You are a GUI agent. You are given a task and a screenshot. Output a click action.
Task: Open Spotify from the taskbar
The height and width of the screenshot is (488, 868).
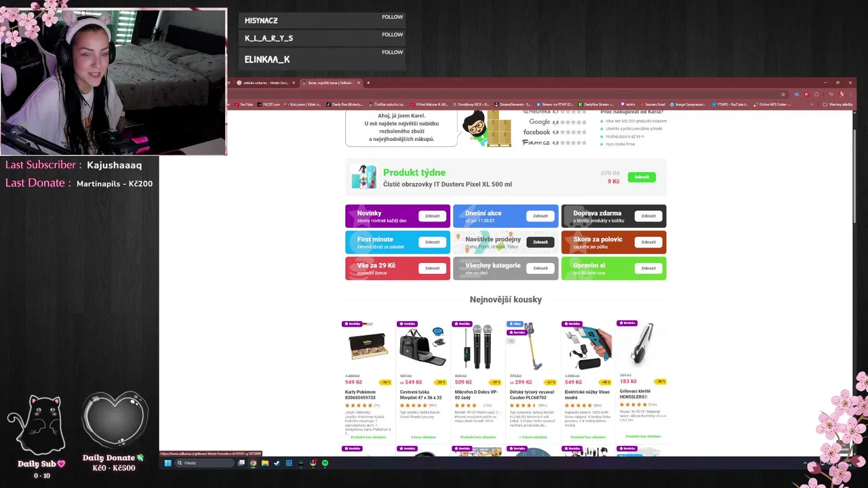pos(325,463)
